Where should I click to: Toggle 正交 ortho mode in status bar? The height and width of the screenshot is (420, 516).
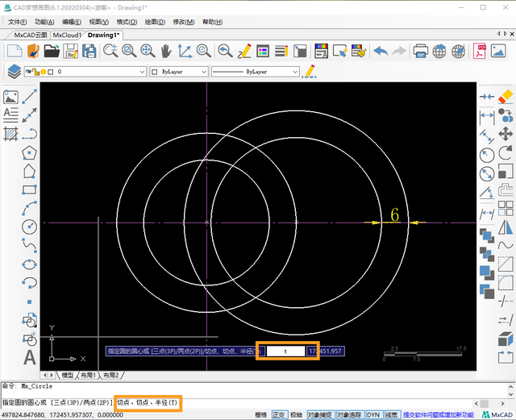pos(279,414)
